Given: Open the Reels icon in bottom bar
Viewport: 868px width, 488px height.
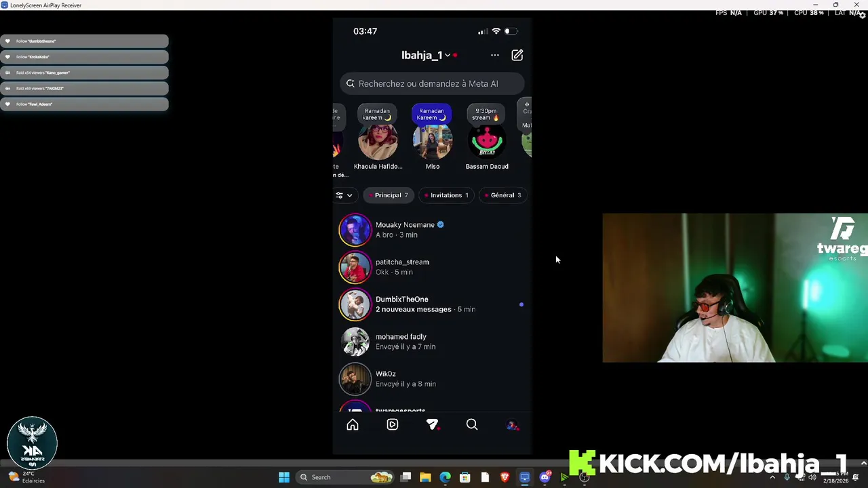Looking at the screenshot, I should click(x=392, y=425).
